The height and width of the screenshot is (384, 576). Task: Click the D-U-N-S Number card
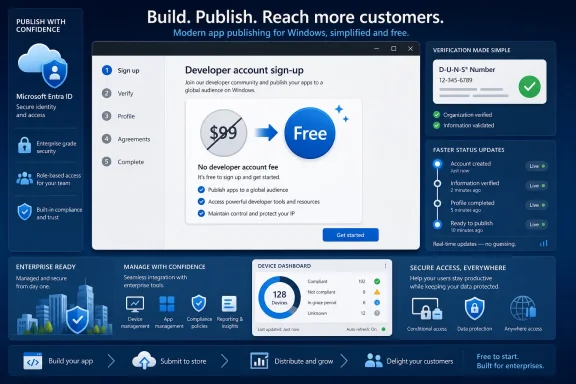point(490,82)
